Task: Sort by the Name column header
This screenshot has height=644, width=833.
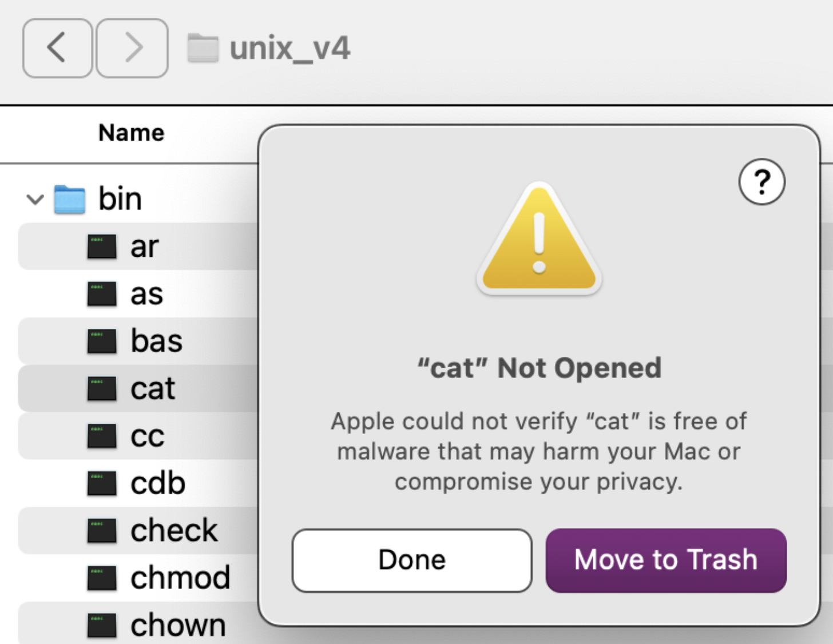Action: (x=131, y=133)
